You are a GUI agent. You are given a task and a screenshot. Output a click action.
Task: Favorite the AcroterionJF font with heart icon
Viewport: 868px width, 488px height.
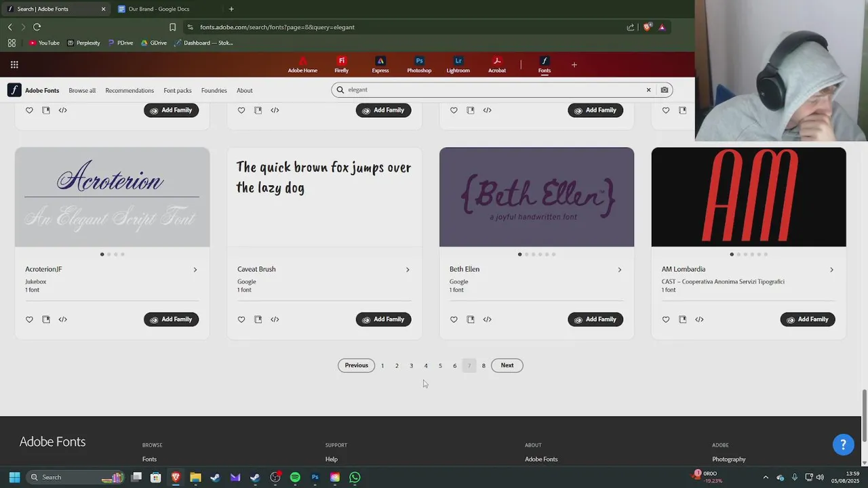[x=29, y=319]
